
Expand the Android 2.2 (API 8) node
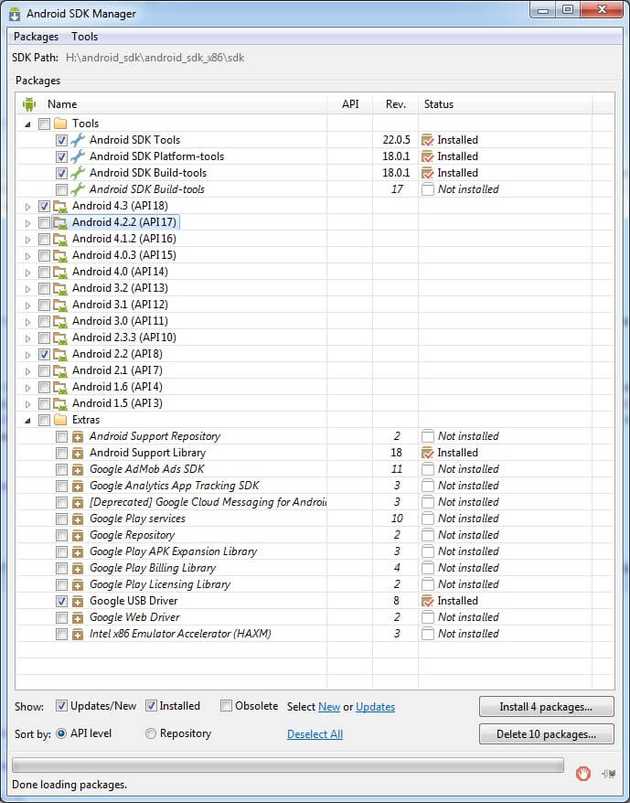28,354
